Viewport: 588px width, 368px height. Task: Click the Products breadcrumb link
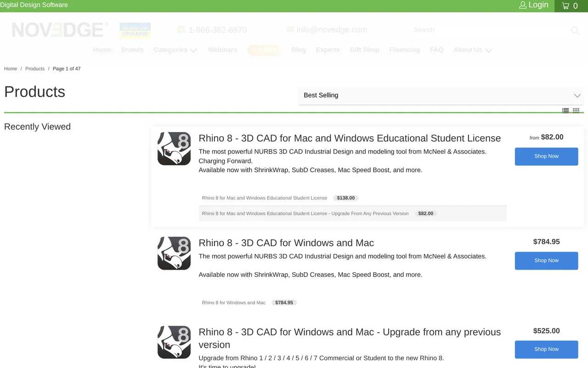(x=35, y=69)
